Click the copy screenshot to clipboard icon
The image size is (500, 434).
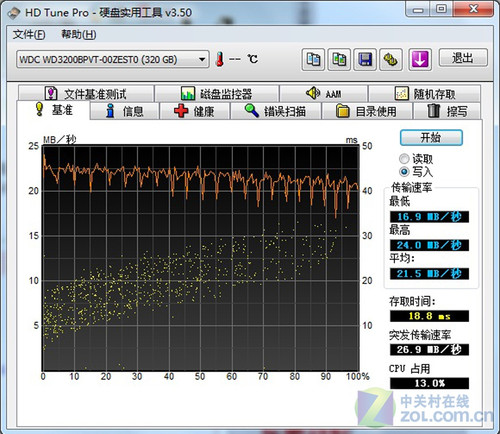click(x=339, y=60)
